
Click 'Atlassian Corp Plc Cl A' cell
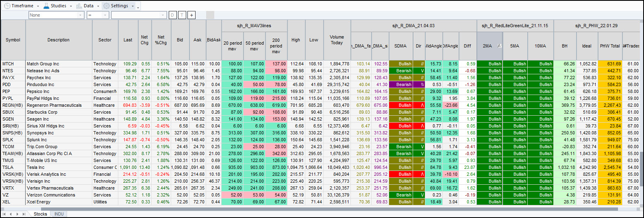click(59, 153)
